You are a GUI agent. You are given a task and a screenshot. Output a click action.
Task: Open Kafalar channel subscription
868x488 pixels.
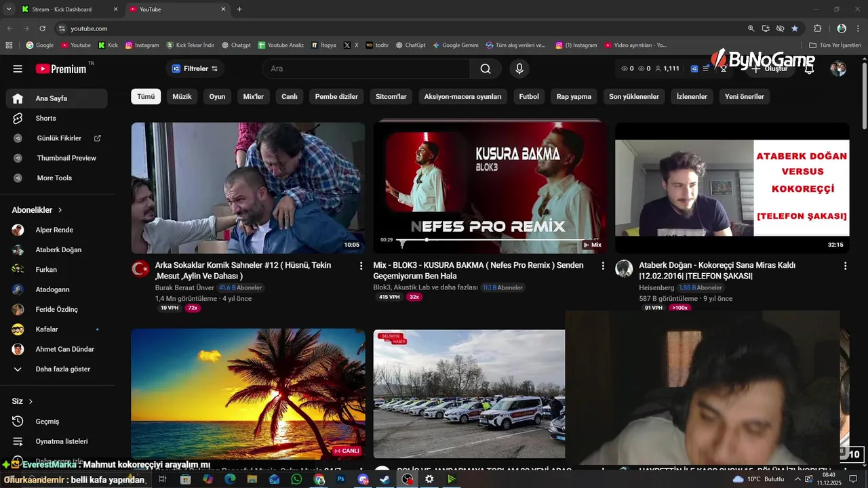pyautogui.click(x=57, y=329)
